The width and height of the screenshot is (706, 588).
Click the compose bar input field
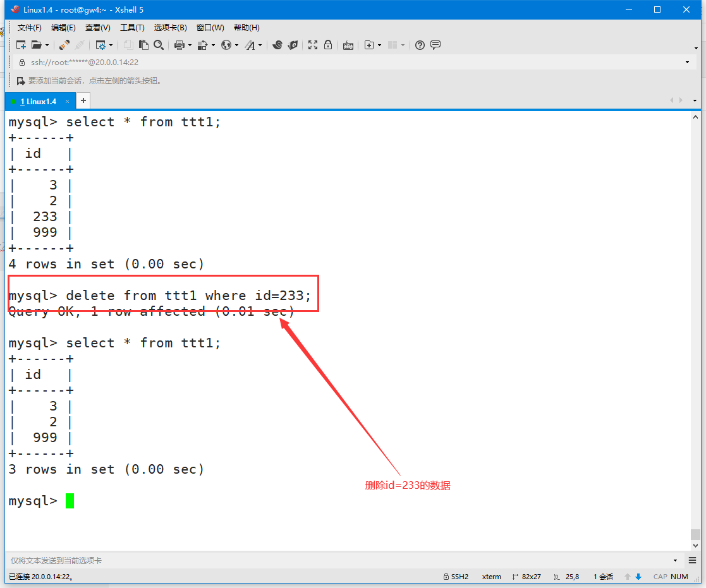click(x=340, y=561)
